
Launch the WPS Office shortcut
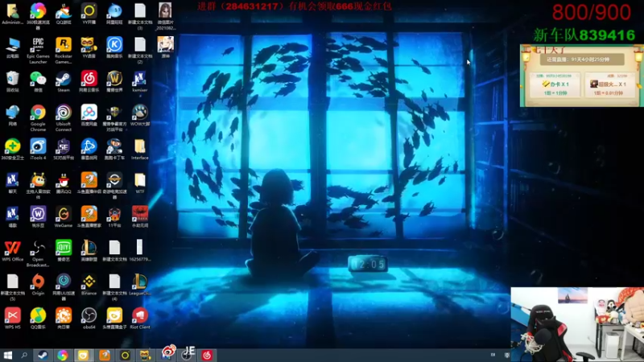pos(13,251)
